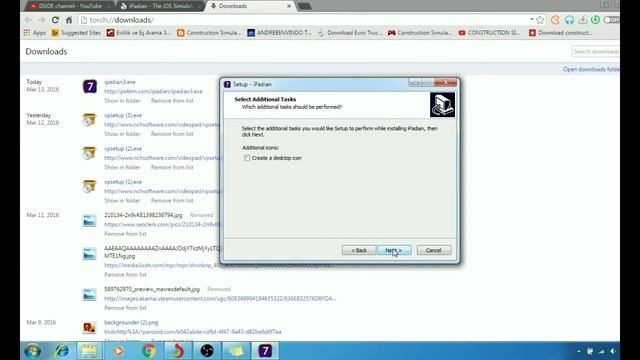
Task: Open Google Chrome from taskbar
Action: click(149, 351)
